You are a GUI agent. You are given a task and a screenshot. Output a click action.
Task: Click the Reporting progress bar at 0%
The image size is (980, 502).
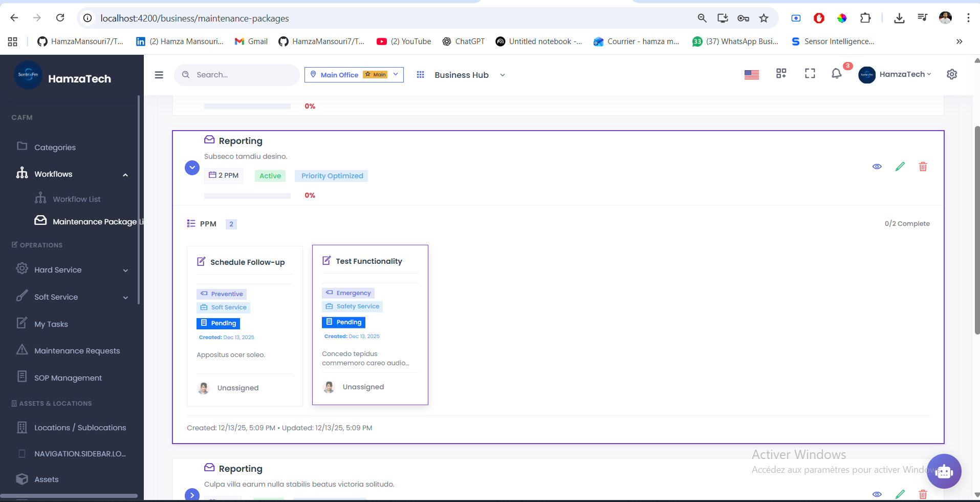click(x=247, y=195)
